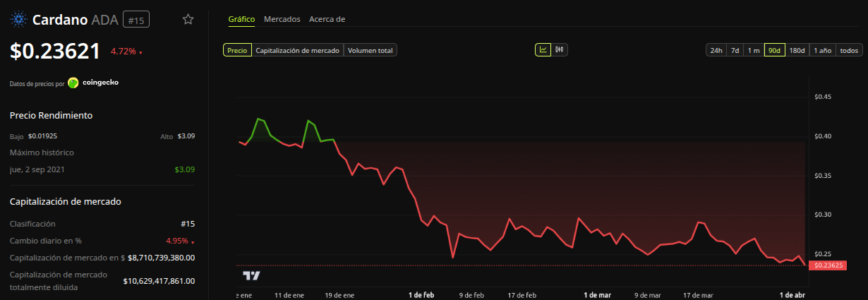Viewport: 868px width, 300px height.
Task: Click the $0.23621 main price
Action: tap(56, 50)
